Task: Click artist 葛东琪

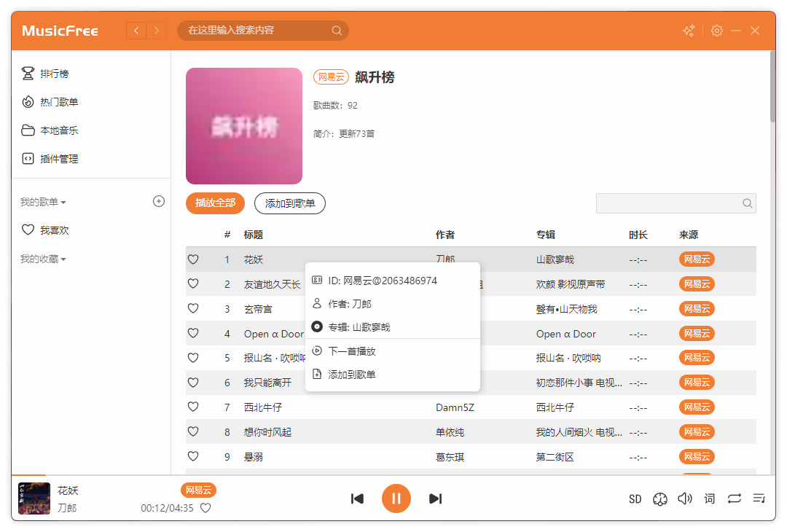Action: (450, 457)
